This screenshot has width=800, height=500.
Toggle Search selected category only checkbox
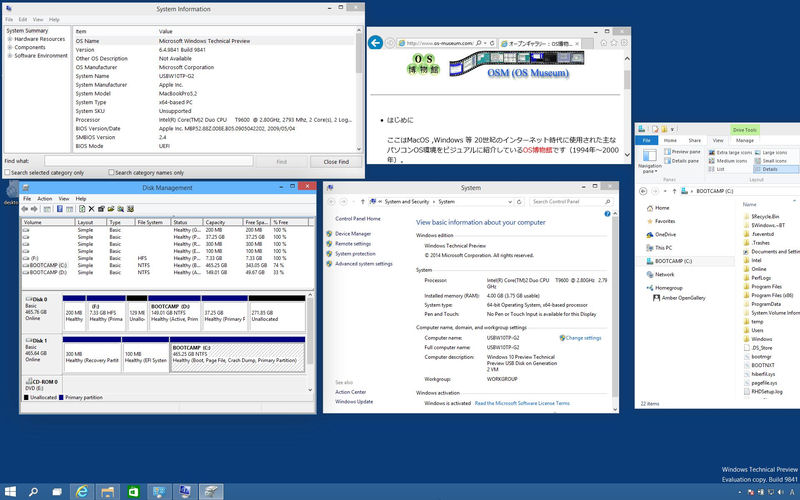pos(8,172)
